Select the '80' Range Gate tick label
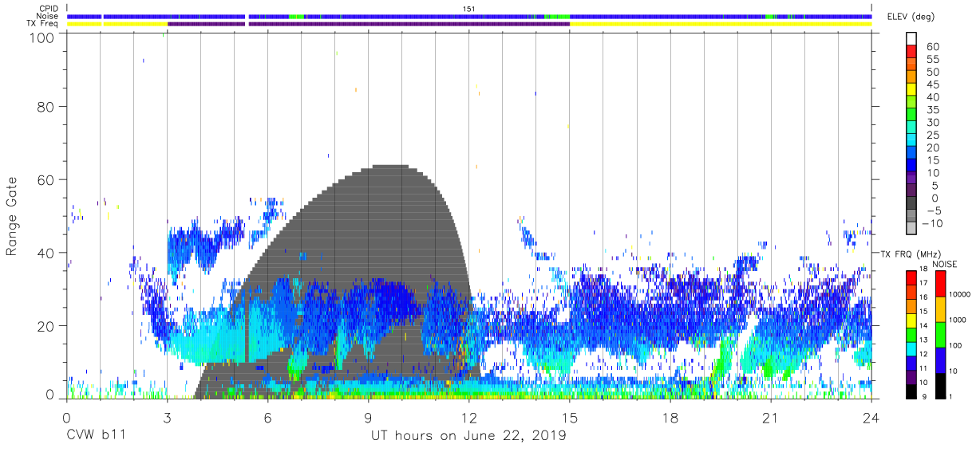The image size is (980, 452). tap(45, 106)
